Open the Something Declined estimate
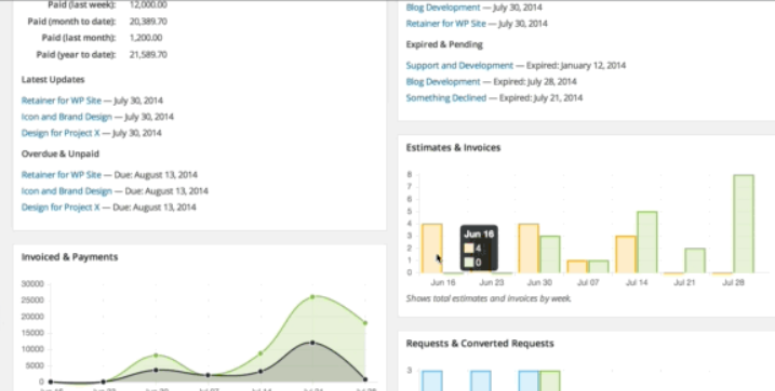Image resolution: width=775 pixels, height=391 pixels. (446, 98)
